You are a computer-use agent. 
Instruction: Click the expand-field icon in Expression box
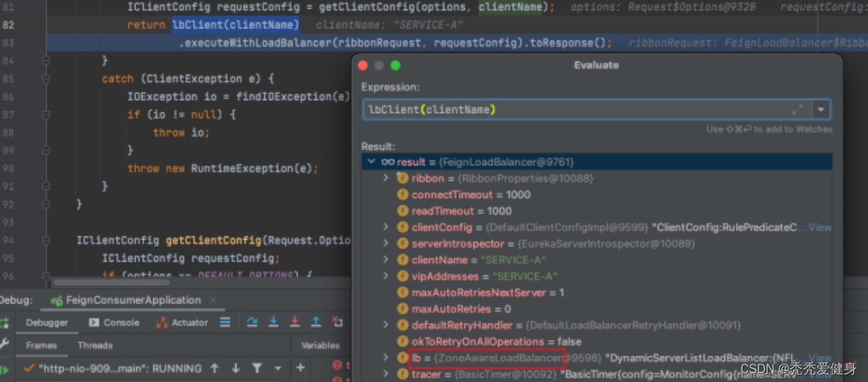click(798, 109)
